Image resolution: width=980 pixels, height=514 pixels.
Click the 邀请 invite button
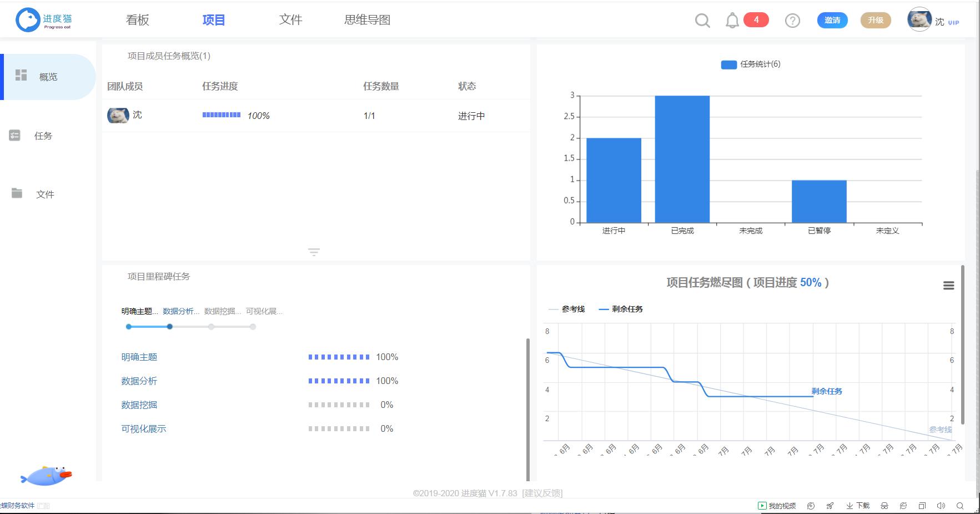(x=832, y=20)
